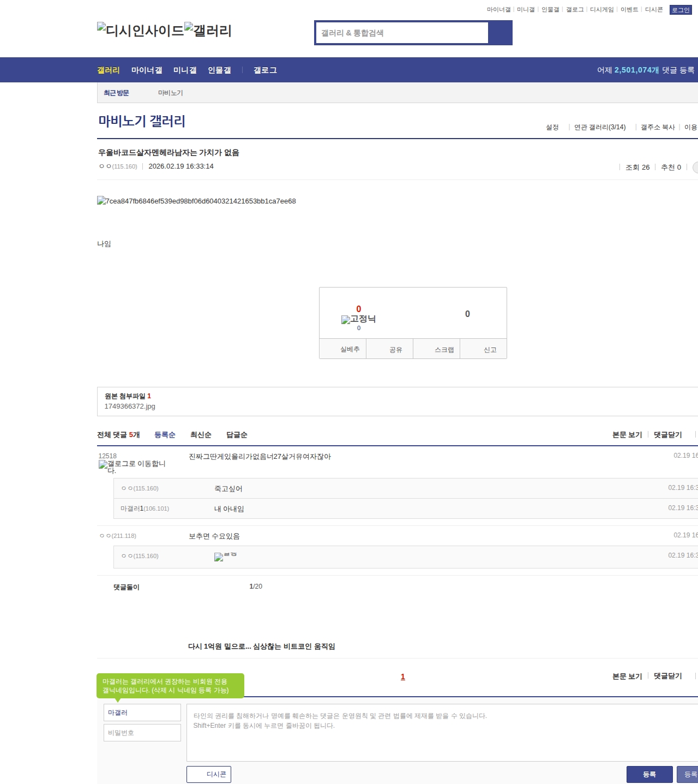Sort comments by 최신순
The image size is (698, 784).
(201, 435)
